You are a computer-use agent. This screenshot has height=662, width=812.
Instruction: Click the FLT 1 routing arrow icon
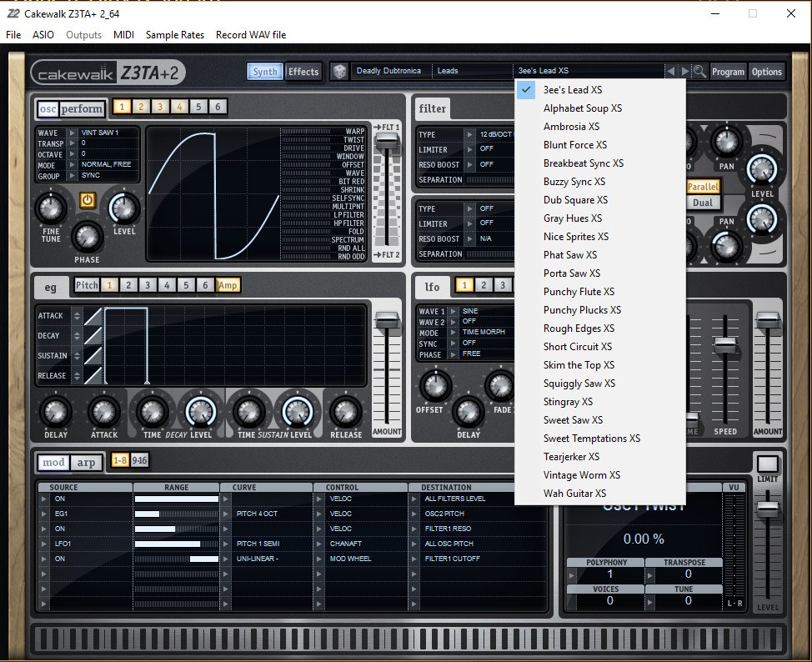pyautogui.click(x=378, y=127)
